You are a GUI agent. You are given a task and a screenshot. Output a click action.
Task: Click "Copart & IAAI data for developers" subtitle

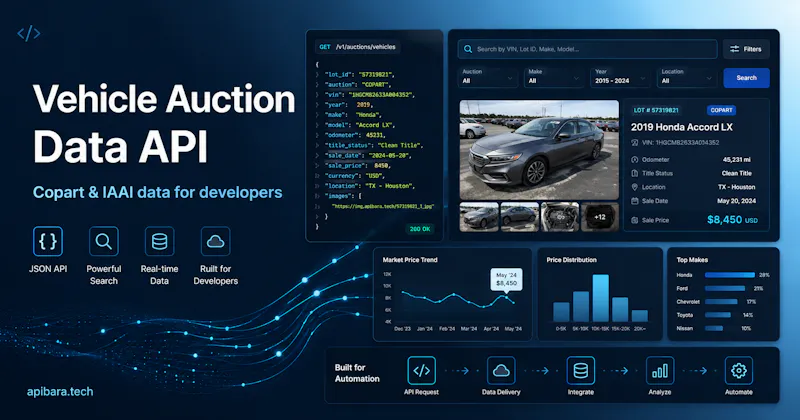click(x=158, y=192)
